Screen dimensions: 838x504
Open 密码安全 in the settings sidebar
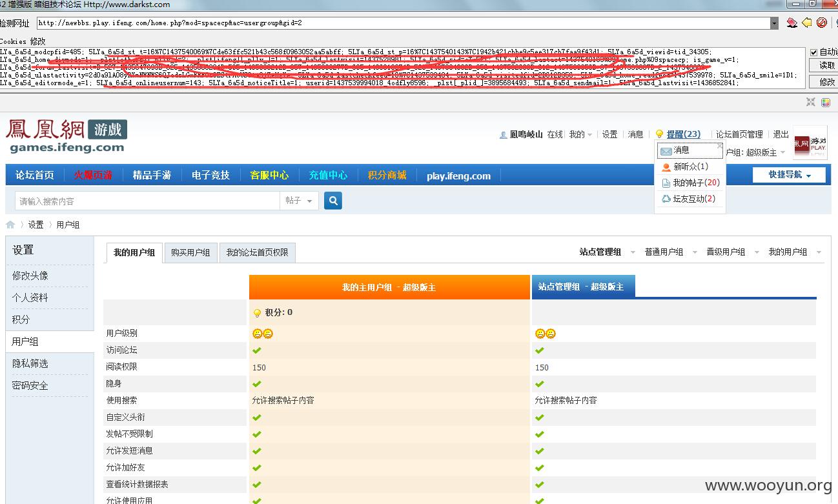click(30, 385)
